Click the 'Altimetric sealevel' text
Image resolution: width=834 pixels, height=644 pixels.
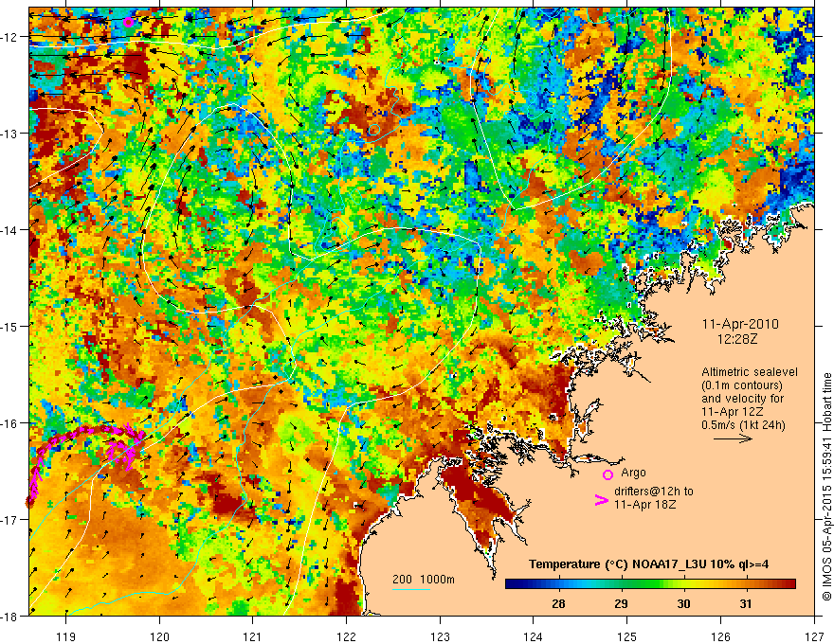(x=750, y=372)
